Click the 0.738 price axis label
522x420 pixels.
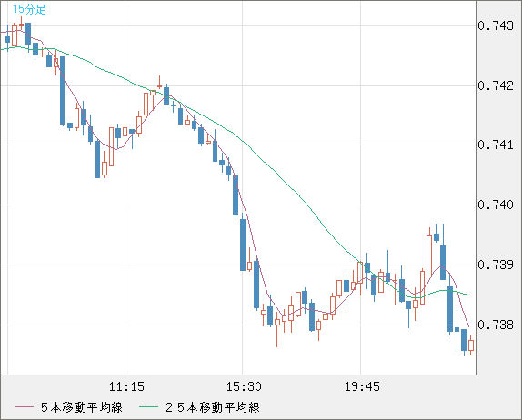coord(496,325)
